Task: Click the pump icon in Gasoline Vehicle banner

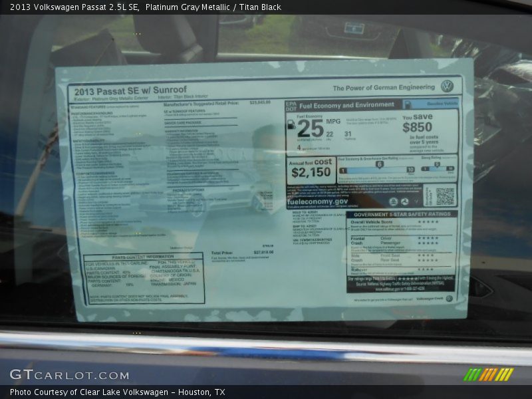Action: point(408,104)
